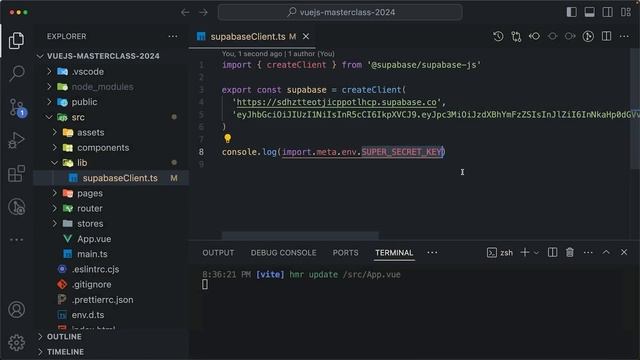The width and height of the screenshot is (640, 360).
Task: Split the terminal pane
Action: [x=552, y=253]
